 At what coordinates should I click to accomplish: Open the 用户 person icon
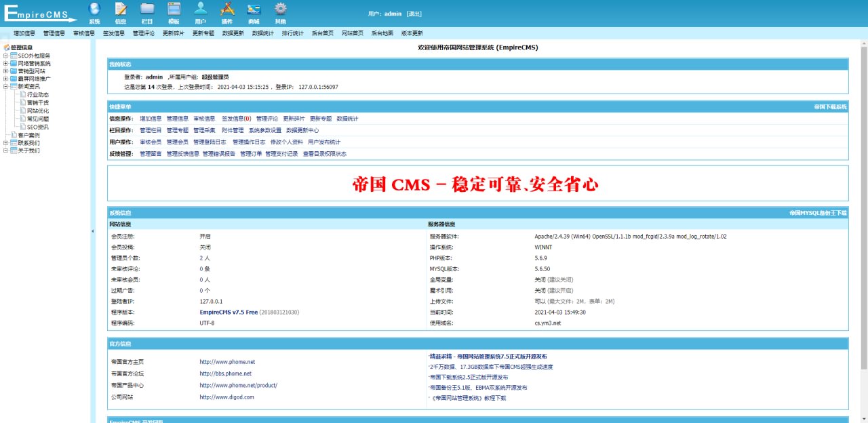[x=201, y=9]
